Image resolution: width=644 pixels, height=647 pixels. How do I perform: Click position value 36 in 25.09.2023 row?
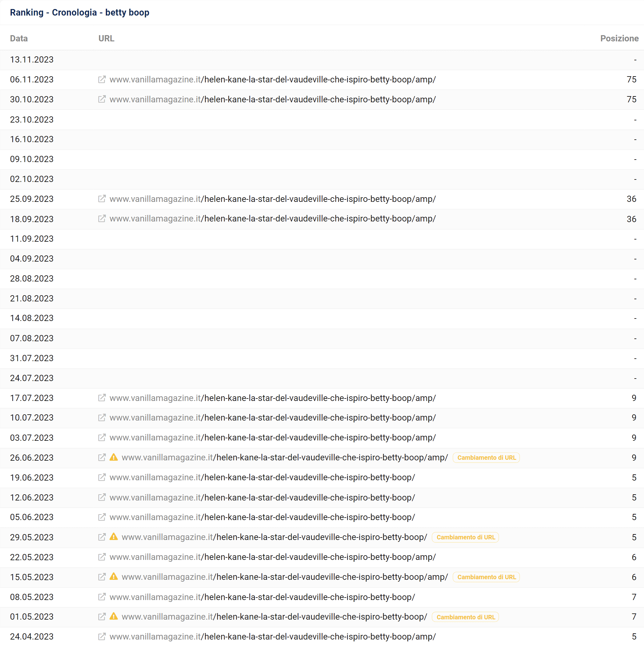pyautogui.click(x=631, y=199)
